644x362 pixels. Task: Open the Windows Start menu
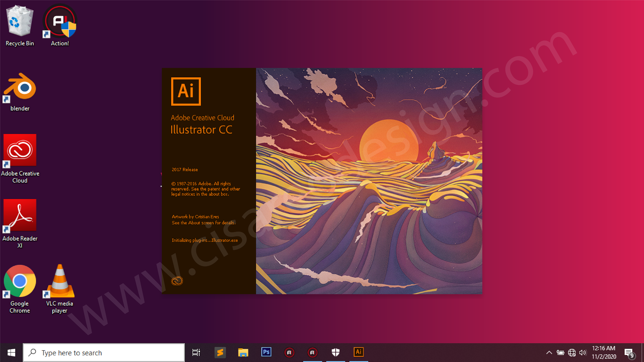11,353
